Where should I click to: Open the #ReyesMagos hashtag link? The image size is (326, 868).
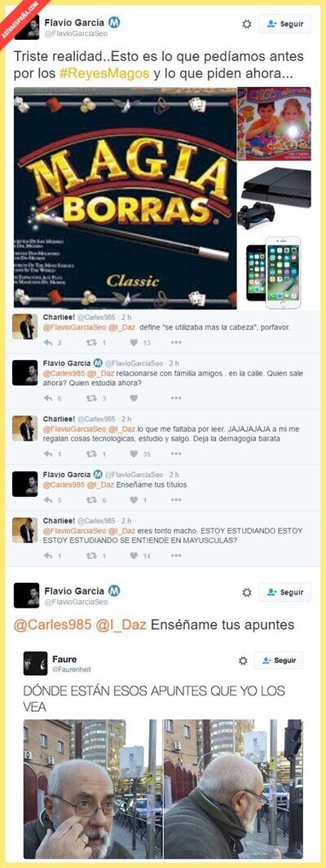click(105, 75)
